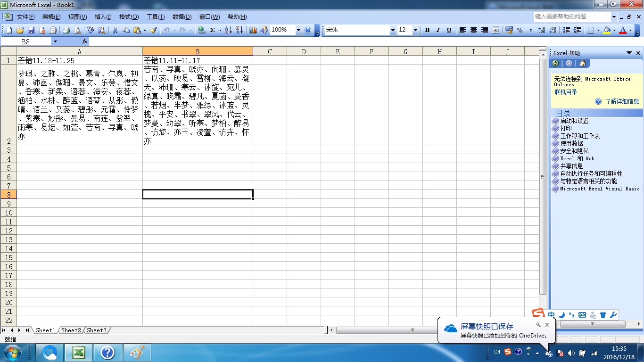Open the 安全和隐私 help topic
644x362 pixels.
(x=574, y=151)
